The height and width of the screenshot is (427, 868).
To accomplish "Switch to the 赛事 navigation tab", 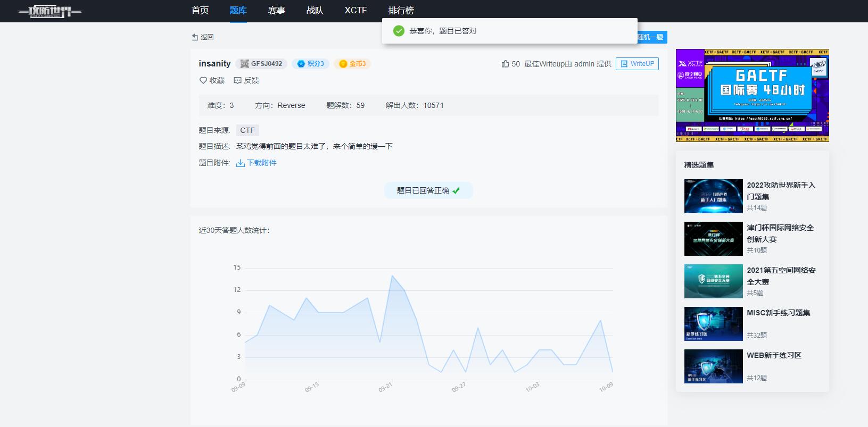I will pyautogui.click(x=277, y=11).
